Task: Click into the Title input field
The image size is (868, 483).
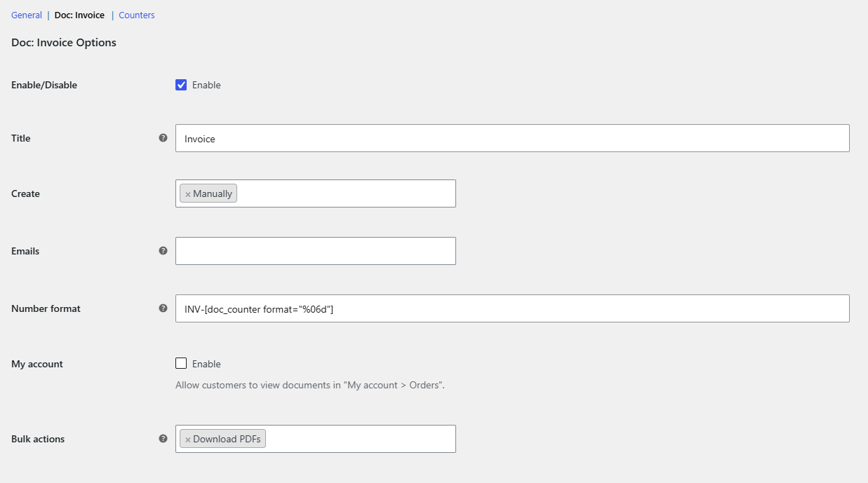Action: 512,138
